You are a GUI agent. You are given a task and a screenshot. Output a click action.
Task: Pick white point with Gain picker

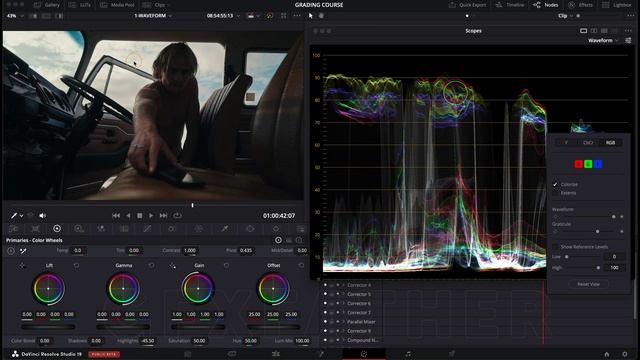(x=172, y=266)
